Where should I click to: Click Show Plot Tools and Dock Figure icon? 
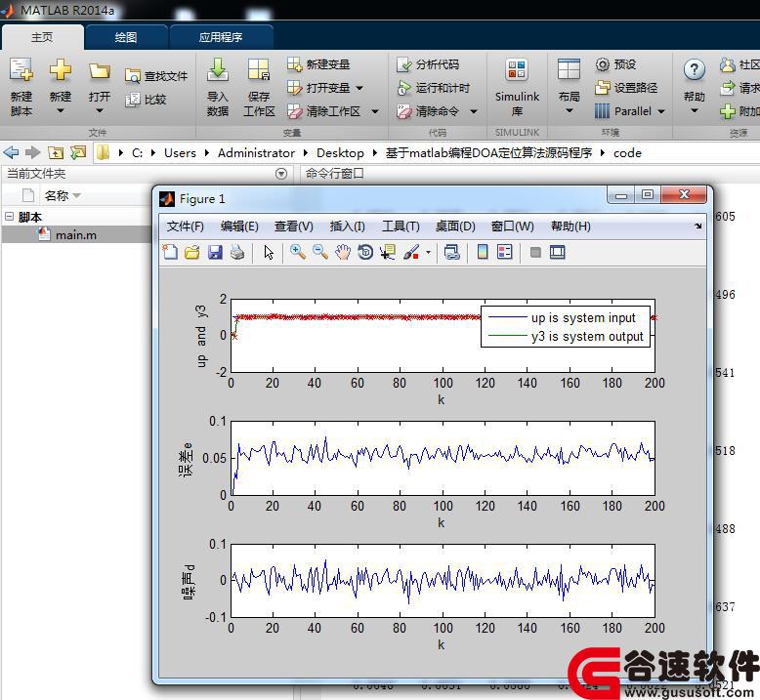(x=558, y=252)
